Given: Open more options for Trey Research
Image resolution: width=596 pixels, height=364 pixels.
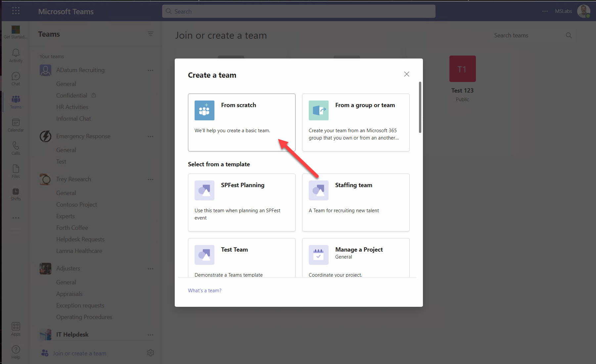Looking at the screenshot, I should pos(151,179).
